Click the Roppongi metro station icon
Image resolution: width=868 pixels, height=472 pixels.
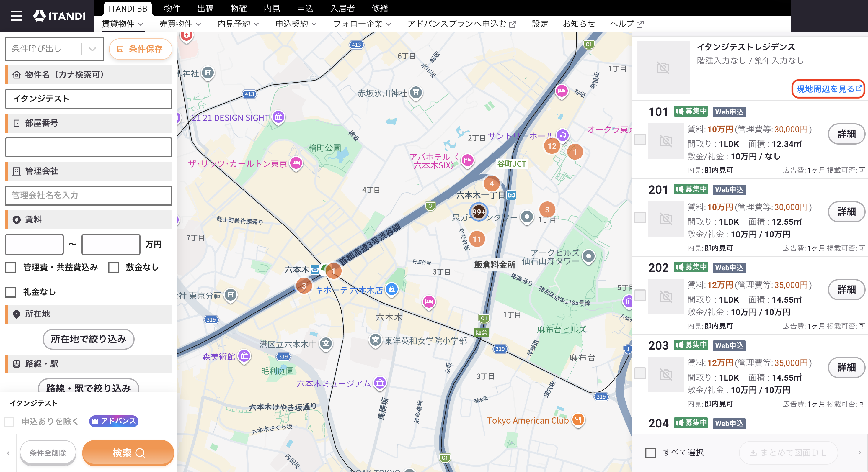pos(315,269)
